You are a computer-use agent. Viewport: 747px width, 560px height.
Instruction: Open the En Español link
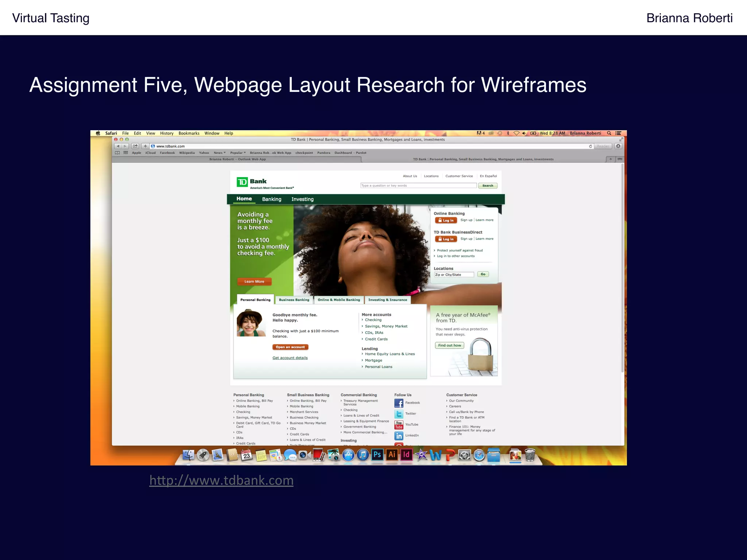click(x=488, y=176)
